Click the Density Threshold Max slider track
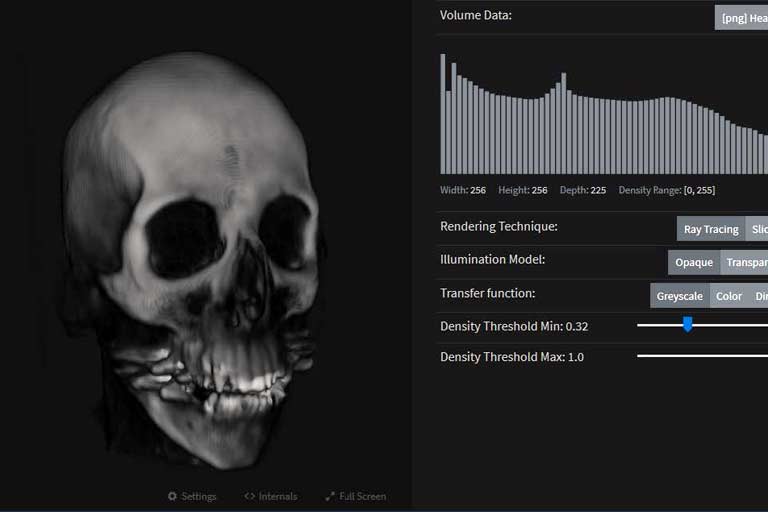The height and width of the screenshot is (512, 768). 700,356
